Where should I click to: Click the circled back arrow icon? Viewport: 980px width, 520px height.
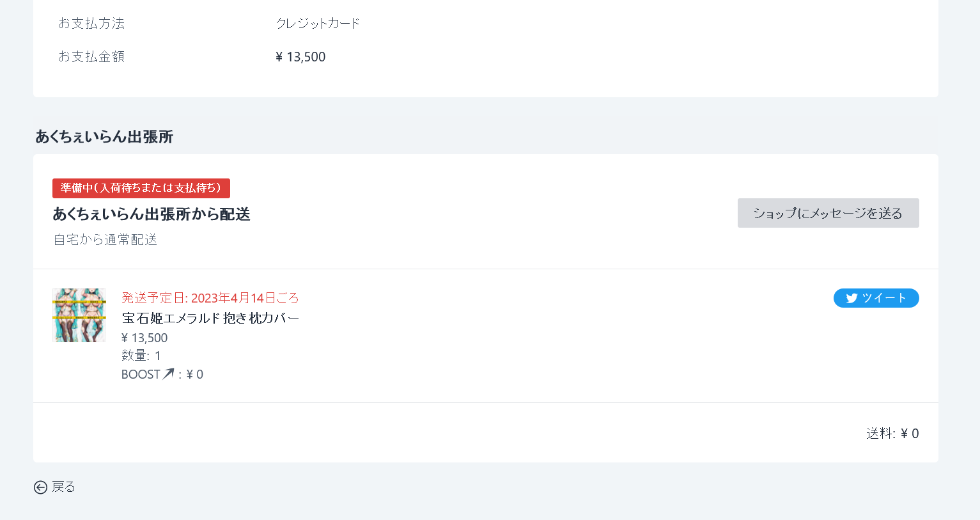[40, 487]
